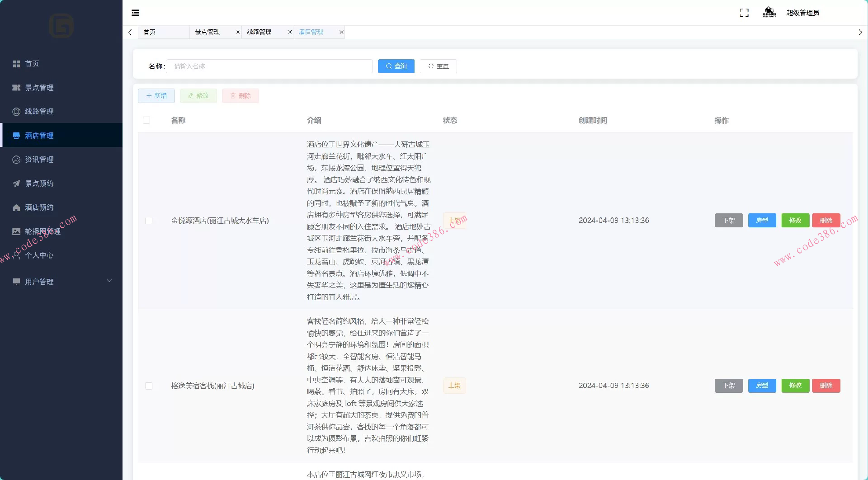The height and width of the screenshot is (480, 868).
Task: Close the 线路管理 tab
Action: pyautogui.click(x=290, y=32)
